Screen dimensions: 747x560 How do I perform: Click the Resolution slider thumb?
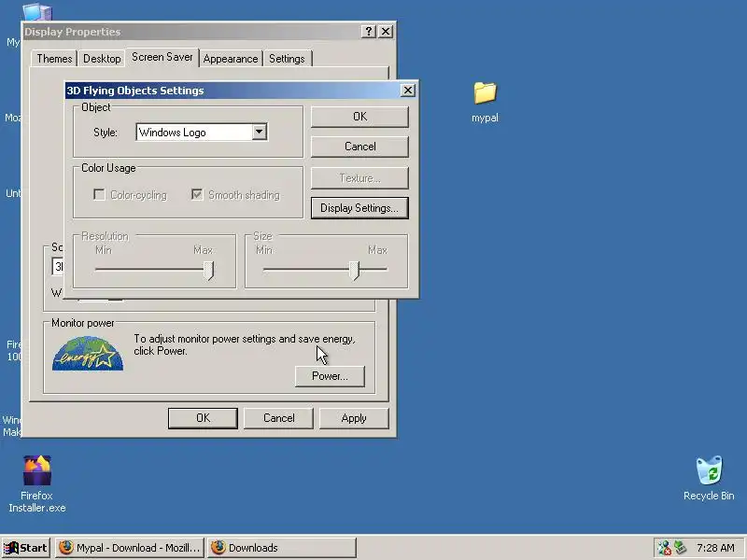click(x=208, y=270)
